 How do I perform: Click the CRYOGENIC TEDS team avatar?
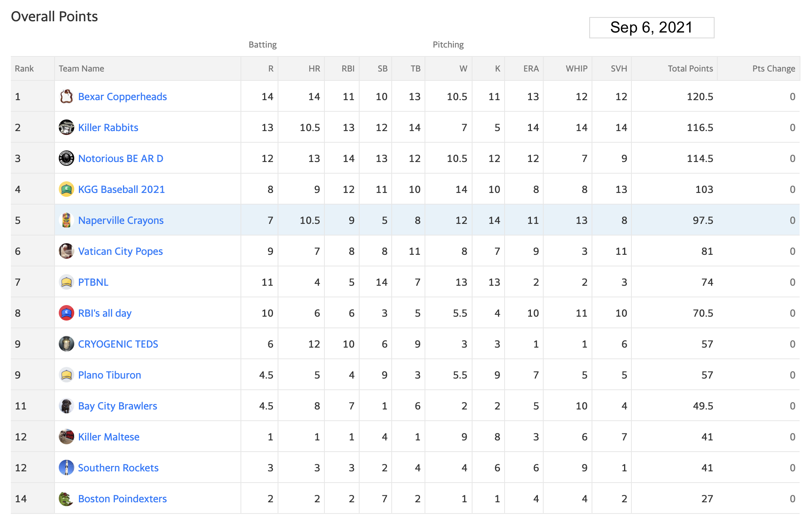[66, 344]
